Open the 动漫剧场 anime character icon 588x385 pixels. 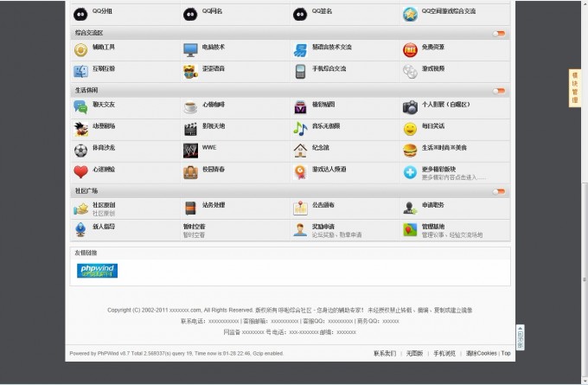[x=80, y=129]
